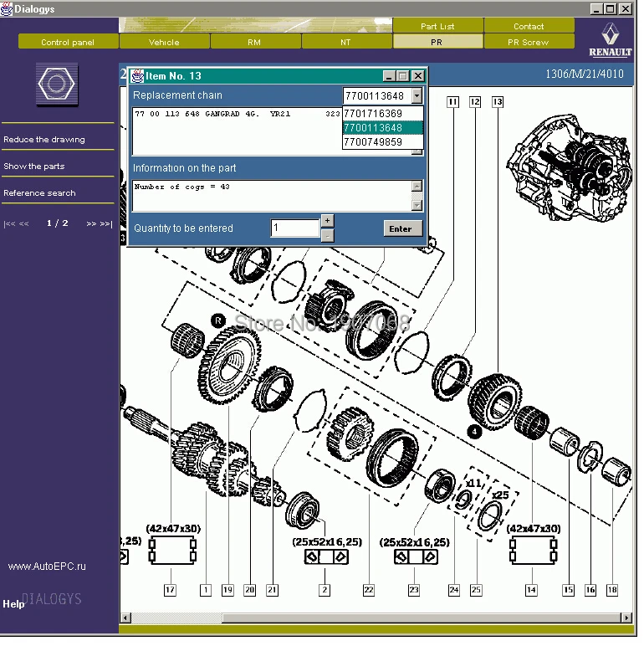This screenshot has height=646, width=644.
Task: Click item number 25 label
Action: coord(476,590)
